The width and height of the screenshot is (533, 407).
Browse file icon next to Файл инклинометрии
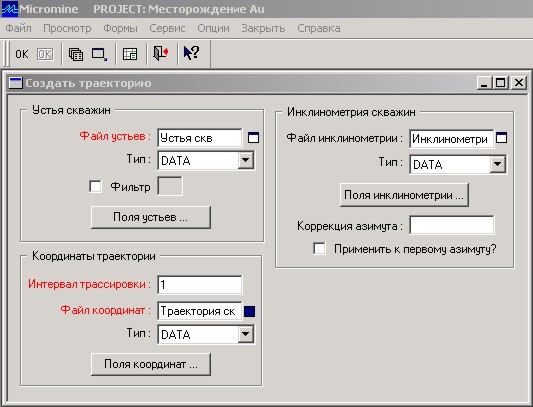pos(501,138)
